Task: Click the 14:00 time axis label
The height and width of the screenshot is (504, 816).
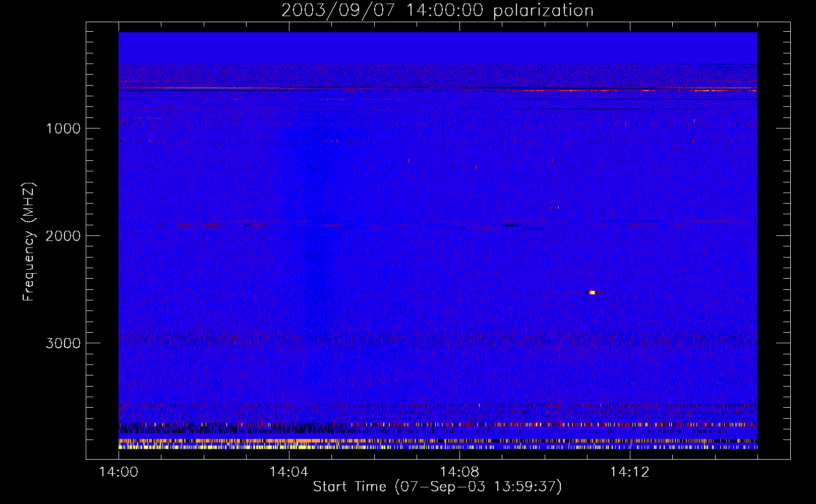Action: tap(119, 472)
